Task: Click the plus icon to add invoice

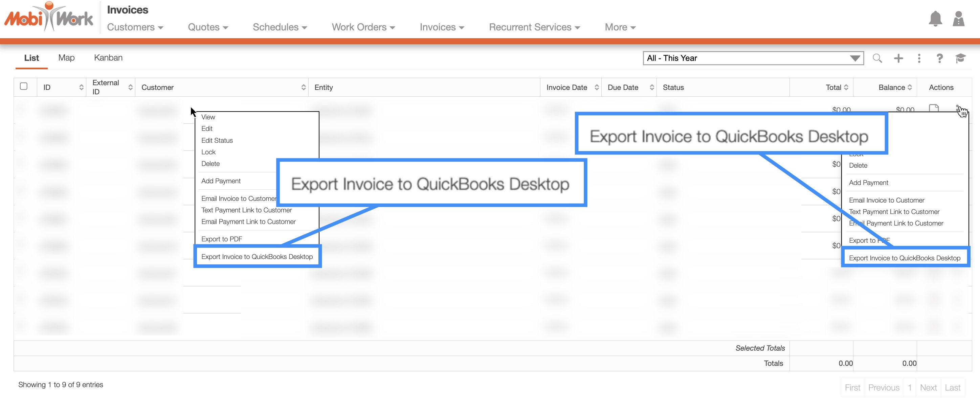Action: [898, 58]
